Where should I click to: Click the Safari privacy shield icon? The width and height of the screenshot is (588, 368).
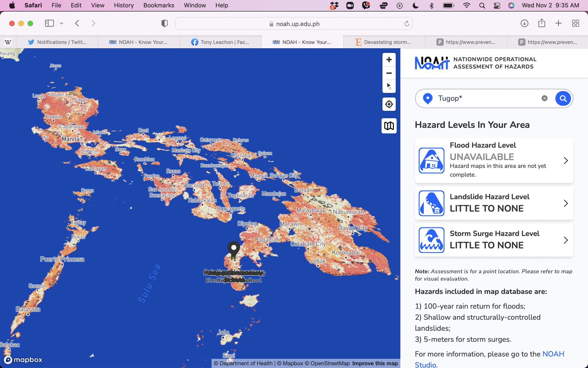point(165,23)
